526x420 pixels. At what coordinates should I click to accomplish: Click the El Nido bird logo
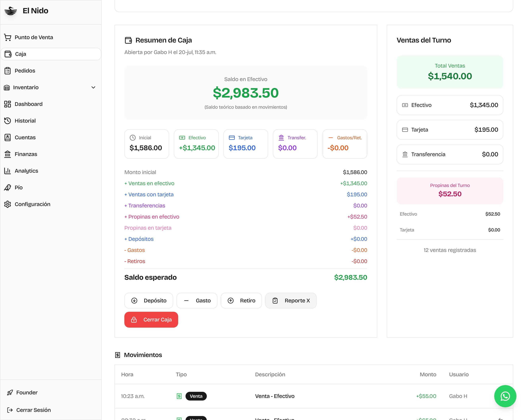[11, 11]
